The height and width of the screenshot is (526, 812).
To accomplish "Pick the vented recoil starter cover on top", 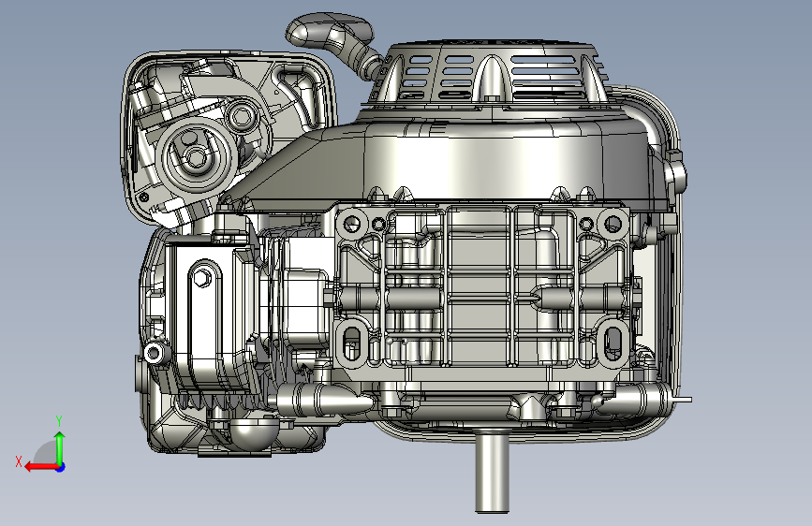I will 490,71.
